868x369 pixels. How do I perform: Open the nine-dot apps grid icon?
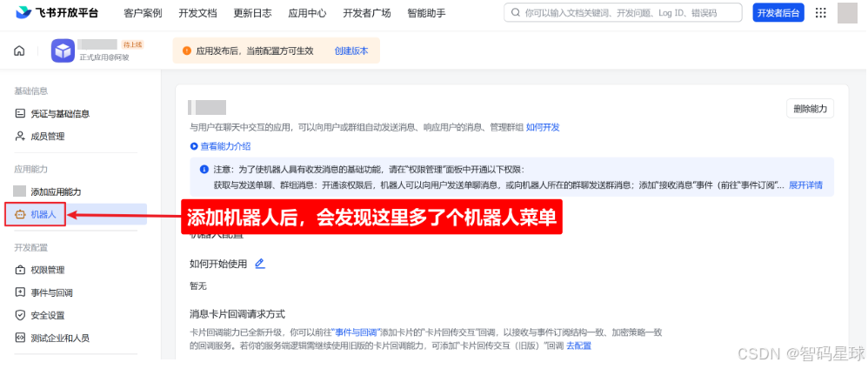821,13
